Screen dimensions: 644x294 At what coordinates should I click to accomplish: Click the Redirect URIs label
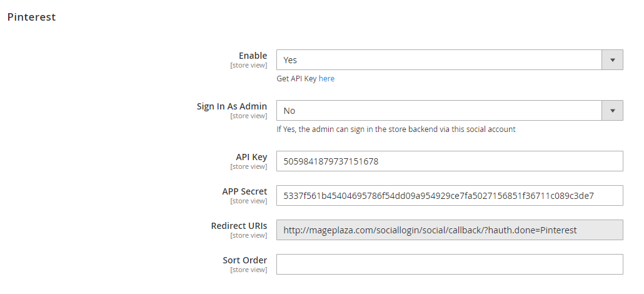tap(239, 226)
